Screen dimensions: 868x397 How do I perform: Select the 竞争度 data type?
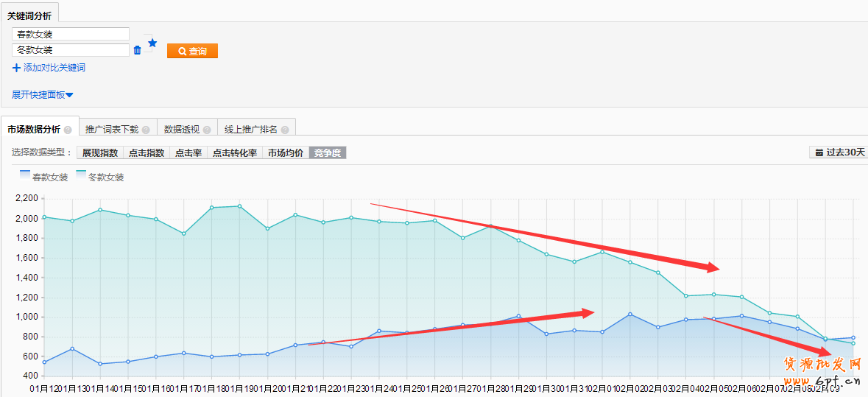coord(327,153)
